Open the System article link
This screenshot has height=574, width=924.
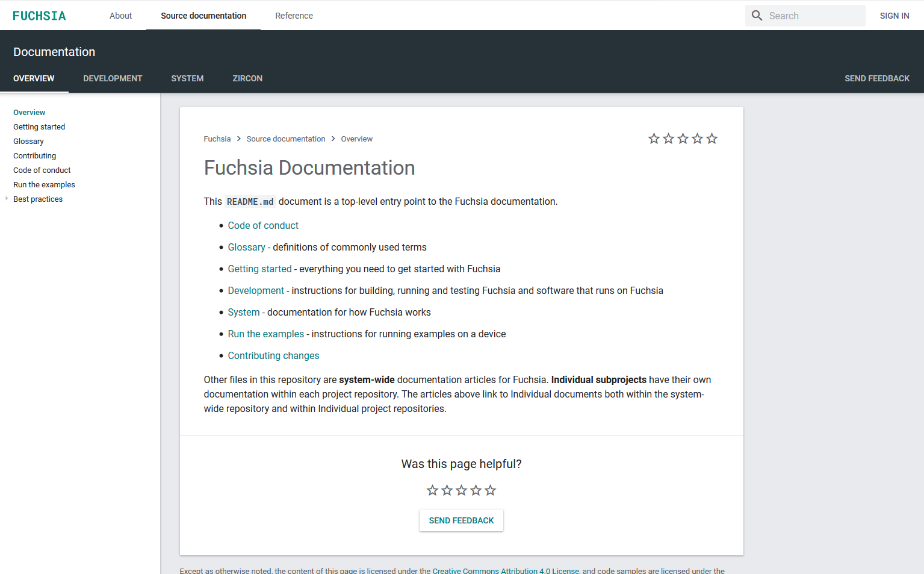[244, 312]
